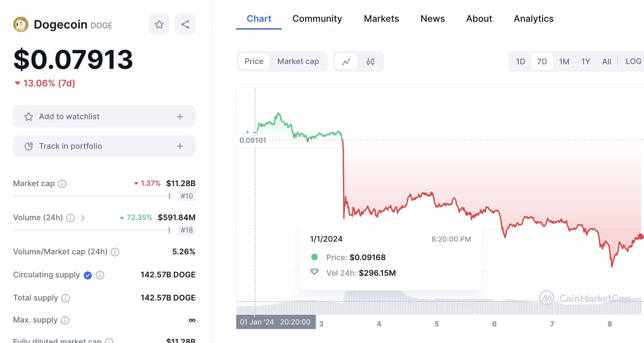Open the Community tab

[x=317, y=19]
